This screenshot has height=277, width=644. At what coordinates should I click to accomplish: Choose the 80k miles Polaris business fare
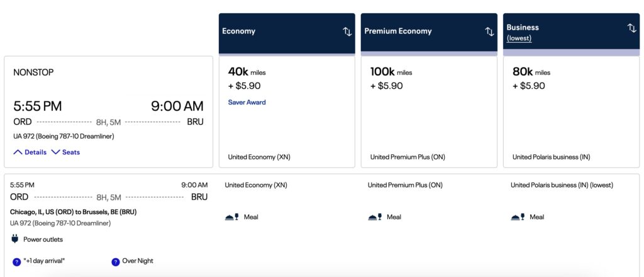pyautogui.click(x=571, y=112)
